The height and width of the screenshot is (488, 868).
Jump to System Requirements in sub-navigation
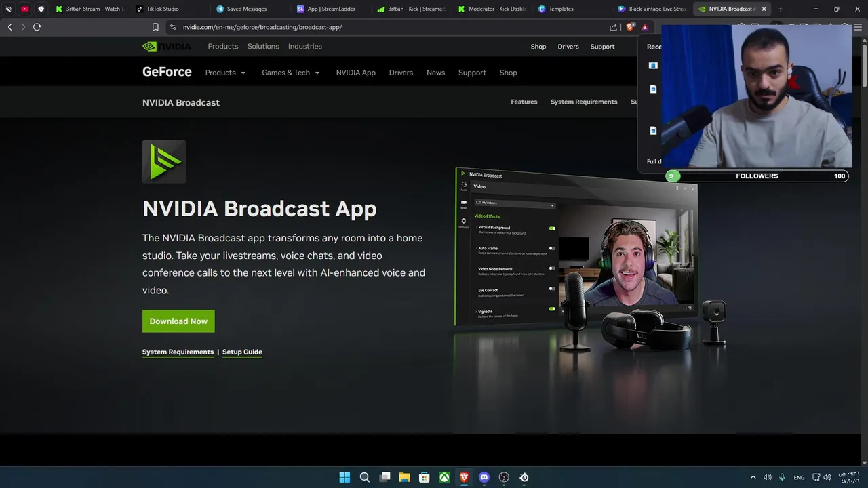584,102
